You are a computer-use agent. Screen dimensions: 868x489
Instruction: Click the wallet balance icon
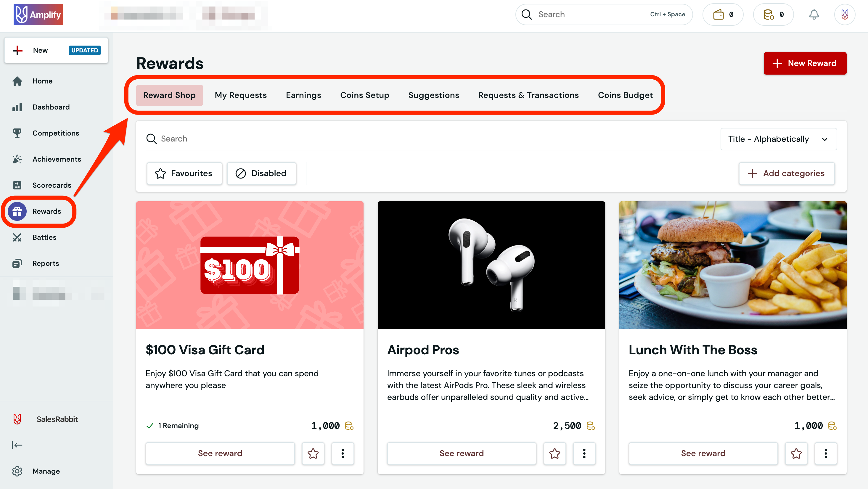(718, 15)
